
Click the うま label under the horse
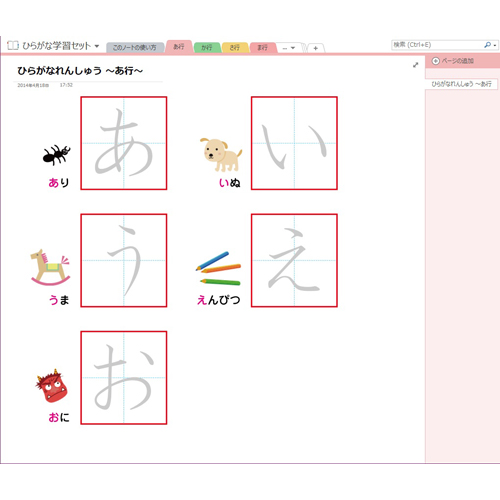[x=59, y=300]
